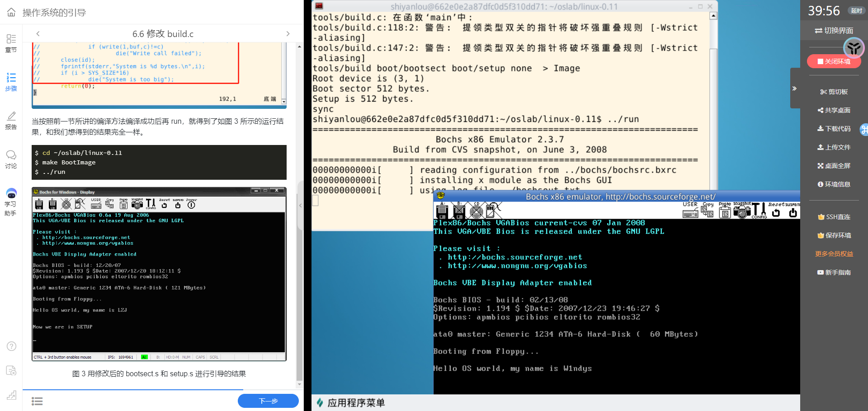
Task: Open Bochs CONFIG tool icon
Action: tap(759, 210)
